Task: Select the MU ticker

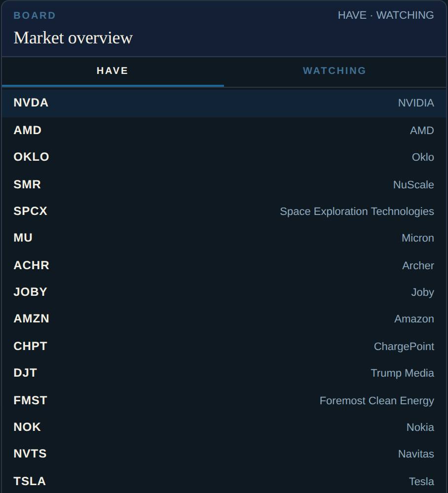Action: click(x=23, y=238)
